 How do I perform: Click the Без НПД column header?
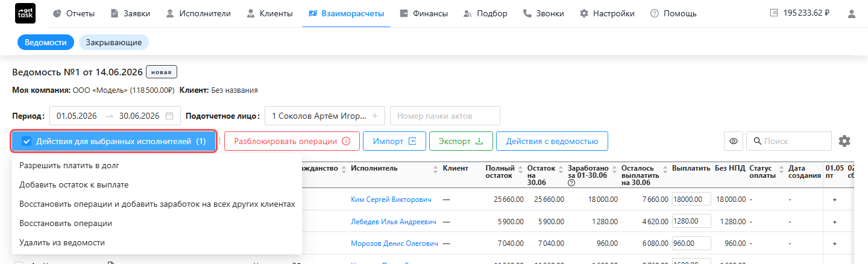[730, 168]
